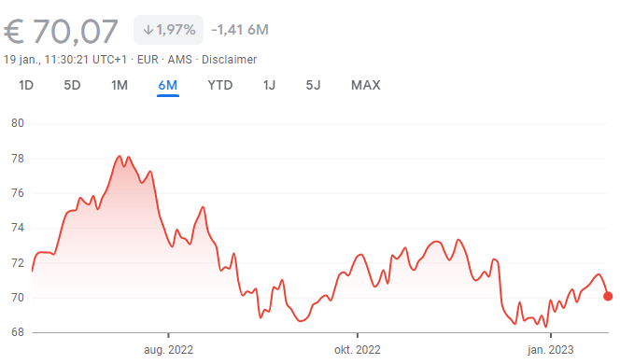Select the 1J yearly range
Viewport: 620px width, 364px height.
(269, 85)
